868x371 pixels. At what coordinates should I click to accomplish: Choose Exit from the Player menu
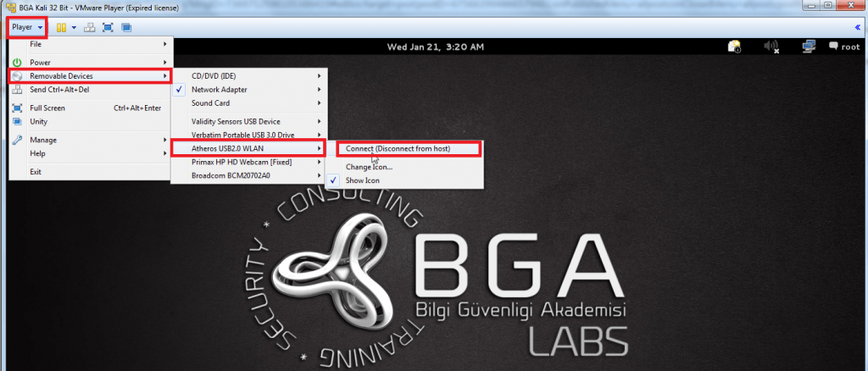click(91, 172)
